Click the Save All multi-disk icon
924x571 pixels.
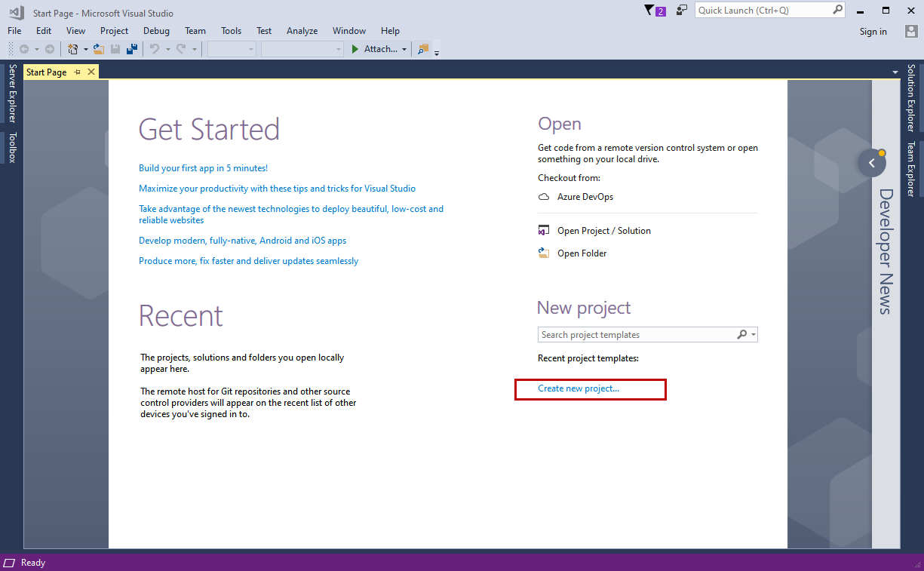tap(132, 49)
